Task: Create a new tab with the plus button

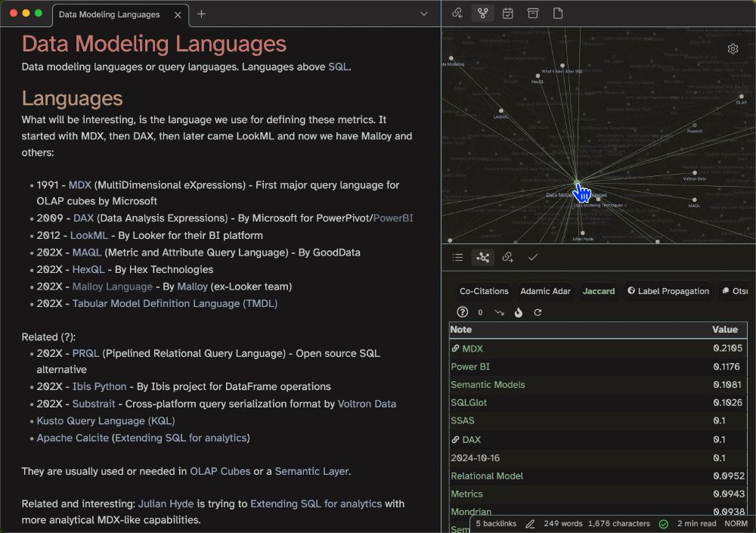Action: tap(201, 14)
